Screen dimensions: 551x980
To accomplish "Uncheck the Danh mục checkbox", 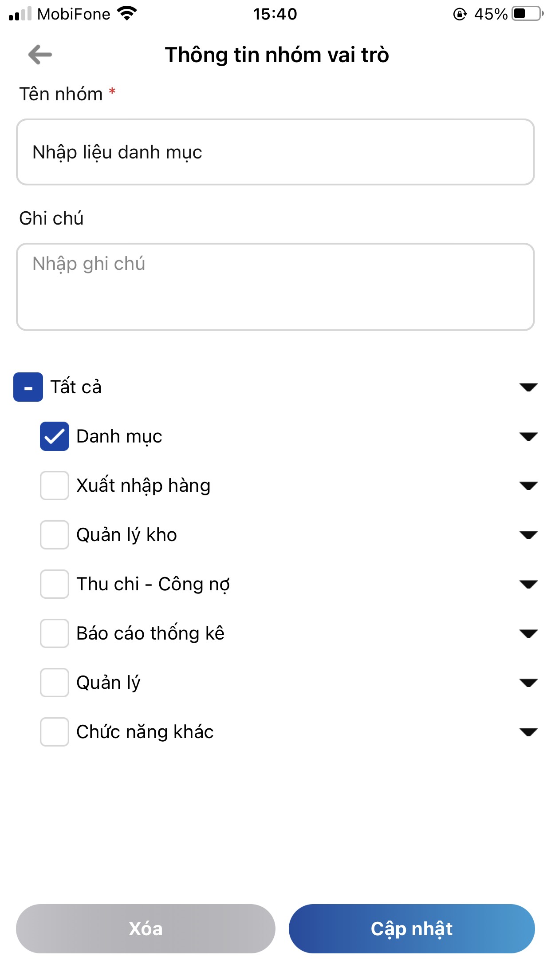I will point(55,436).
